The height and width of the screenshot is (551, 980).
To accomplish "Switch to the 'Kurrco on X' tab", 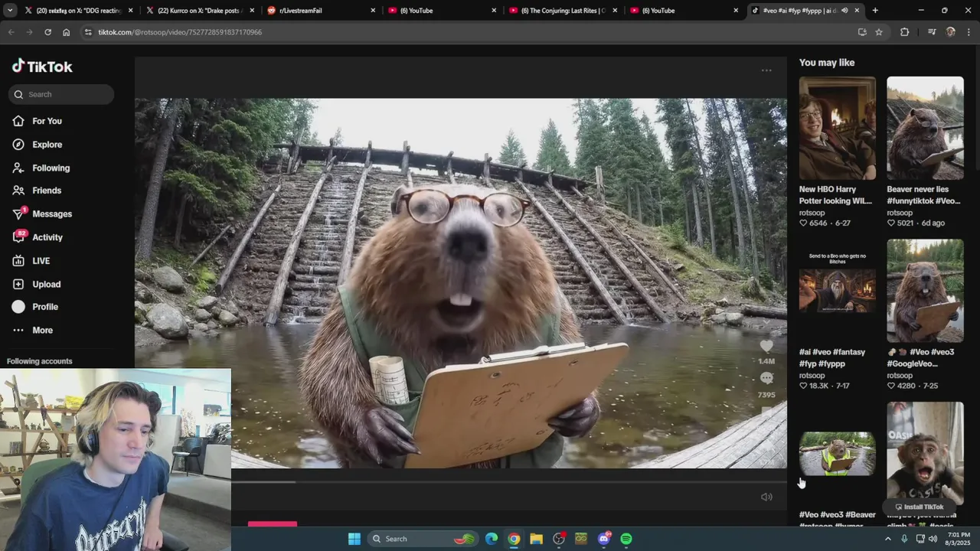I will coord(199,11).
